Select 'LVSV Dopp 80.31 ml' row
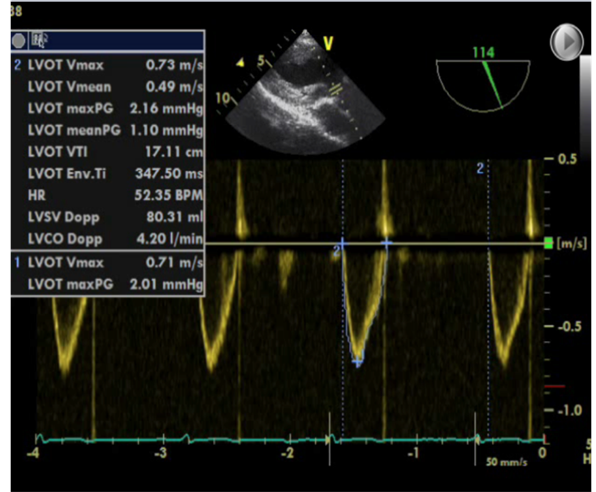This screenshot has width=596, height=492. click(x=108, y=217)
